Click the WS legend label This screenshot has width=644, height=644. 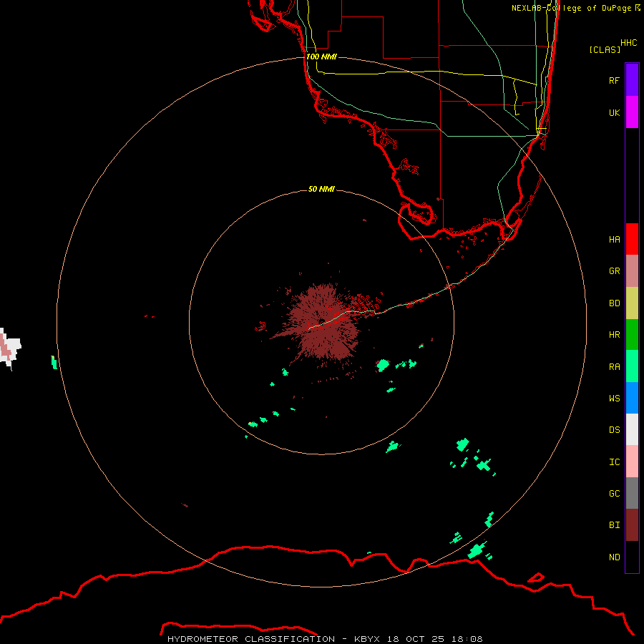click(x=614, y=398)
